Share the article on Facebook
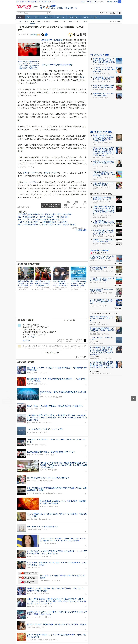Screen dimensions: 138x644 click(x=46, y=35)
